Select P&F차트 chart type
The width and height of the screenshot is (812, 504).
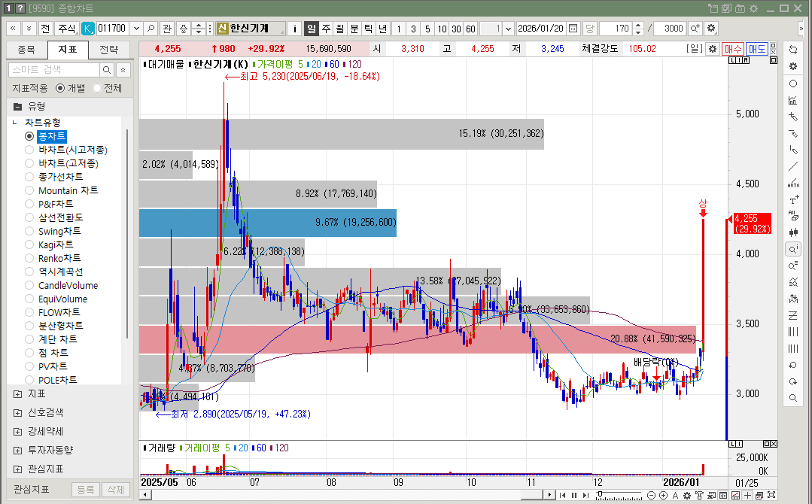pos(29,204)
